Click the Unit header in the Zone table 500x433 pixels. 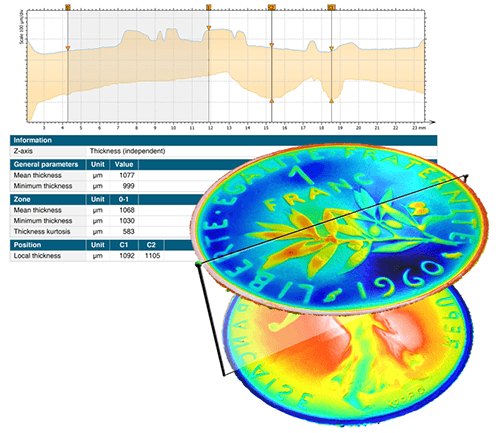(x=98, y=199)
